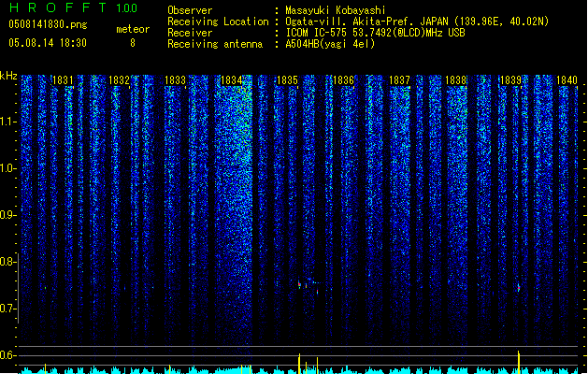Click the date stamp 05.08.14 18:30
The height and width of the screenshot is (374, 588).
pyautogui.click(x=48, y=43)
